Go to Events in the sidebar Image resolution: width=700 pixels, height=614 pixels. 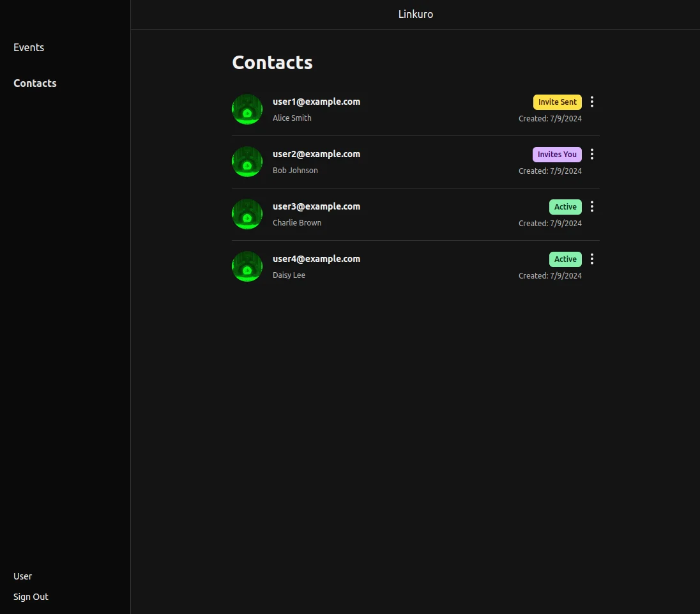[x=29, y=47]
